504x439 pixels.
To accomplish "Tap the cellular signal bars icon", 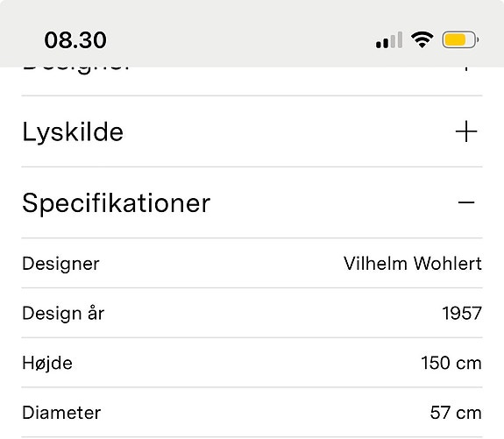I will 389,39.
